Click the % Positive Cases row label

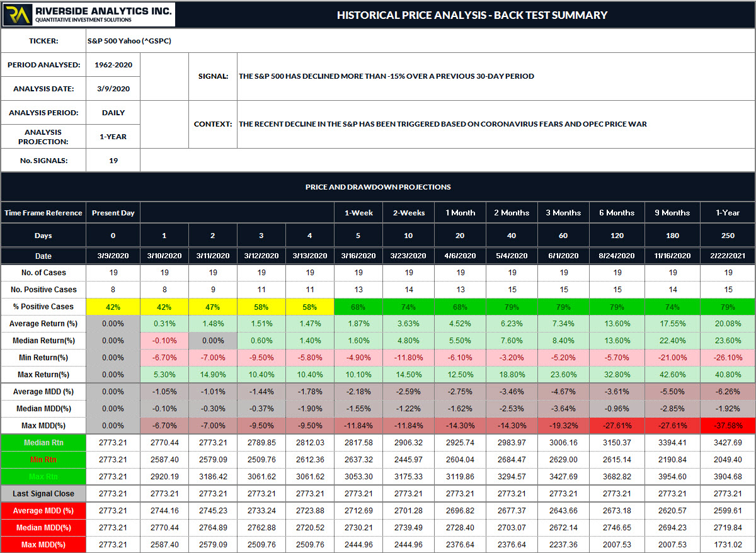point(43,307)
